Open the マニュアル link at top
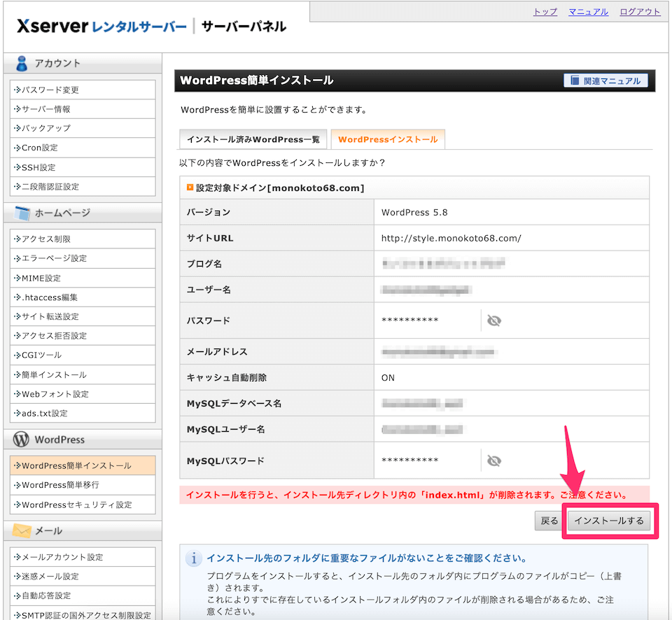 tap(588, 12)
